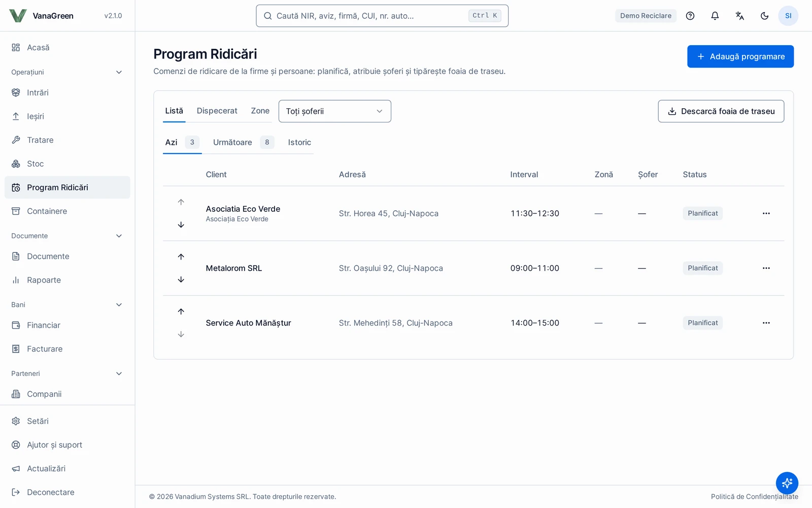Open Companii in sidebar
The height and width of the screenshot is (508, 812).
click(x=67, y=394)
